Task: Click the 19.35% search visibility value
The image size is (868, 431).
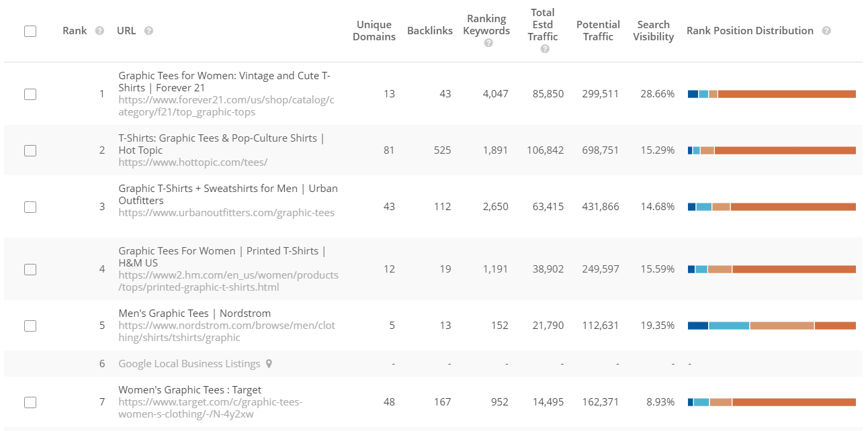Action: click(x=657, y=326)
